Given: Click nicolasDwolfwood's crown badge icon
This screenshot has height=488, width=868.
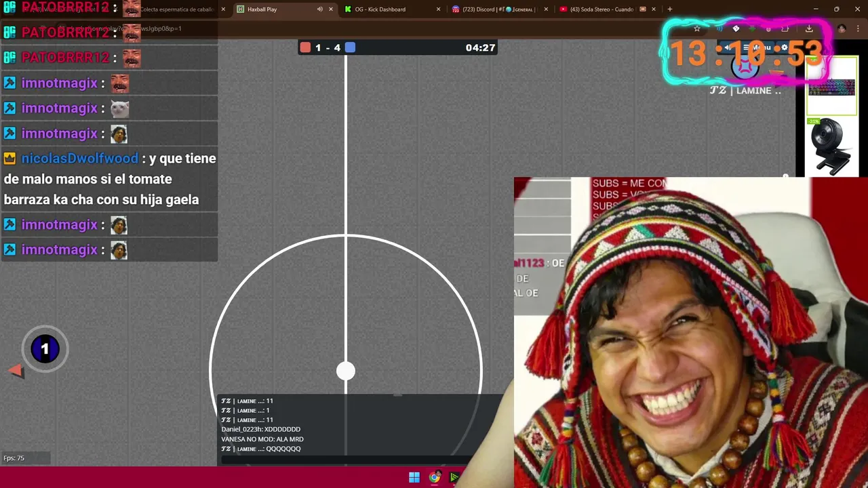Looking at the screenshot, I should pyautogui.click(x=9, y=159).
